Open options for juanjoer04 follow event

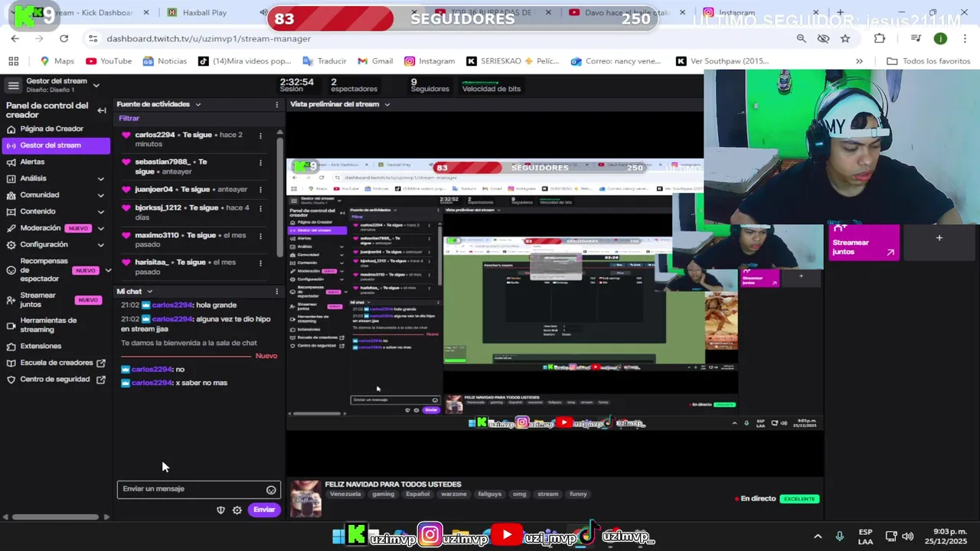click(260, 189)
